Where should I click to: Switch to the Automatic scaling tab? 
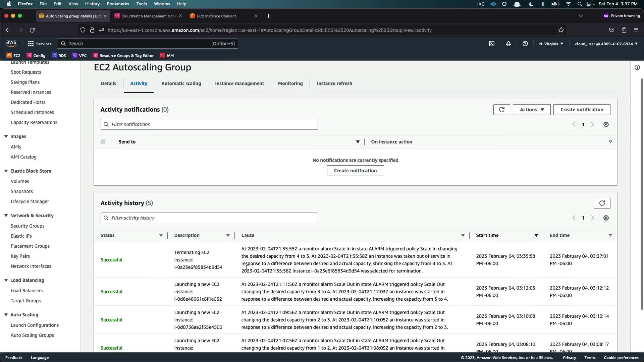(181, 83)
